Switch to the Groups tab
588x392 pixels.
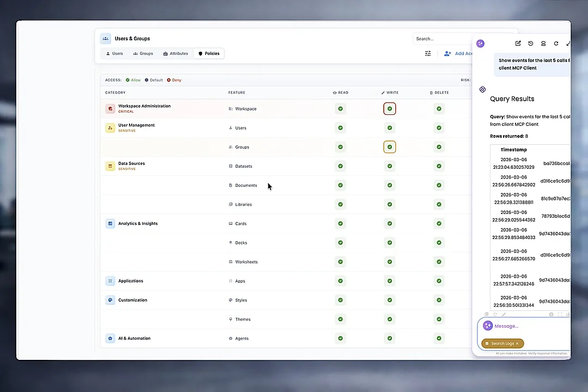click(x=143, y=53)
